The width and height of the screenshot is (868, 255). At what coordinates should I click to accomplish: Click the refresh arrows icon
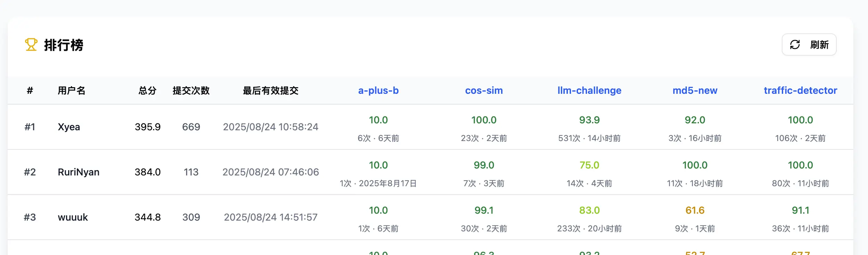[x=795, y=45]
